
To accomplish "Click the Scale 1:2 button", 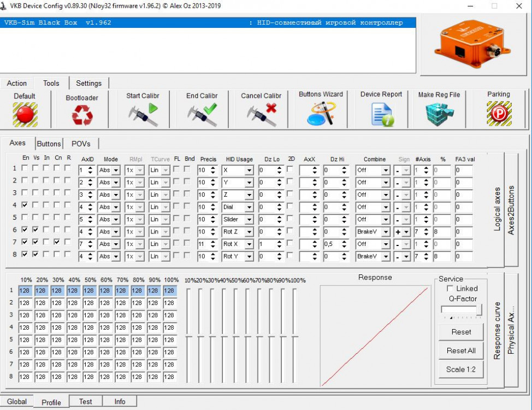I will 460,369.
